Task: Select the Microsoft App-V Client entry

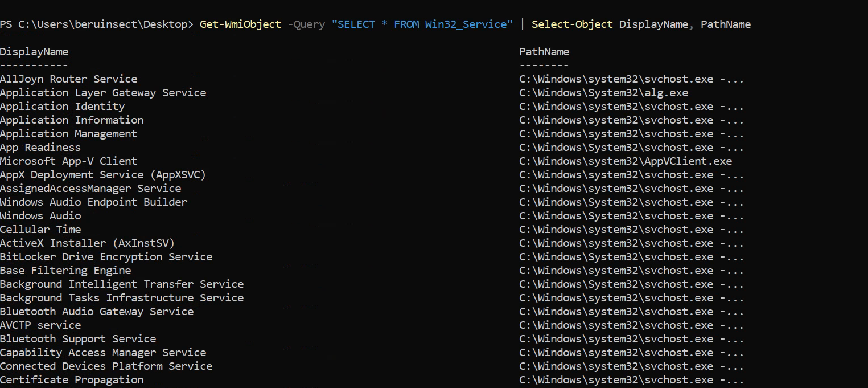Action: click(x=68, y=161)
